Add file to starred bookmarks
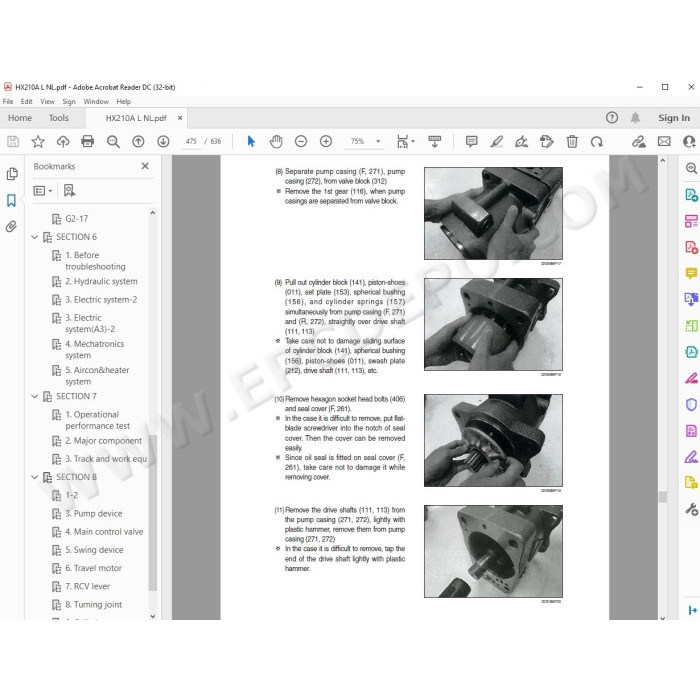This screenshot has width=700, height=700. pyautogui.click(x=38, y=142)
